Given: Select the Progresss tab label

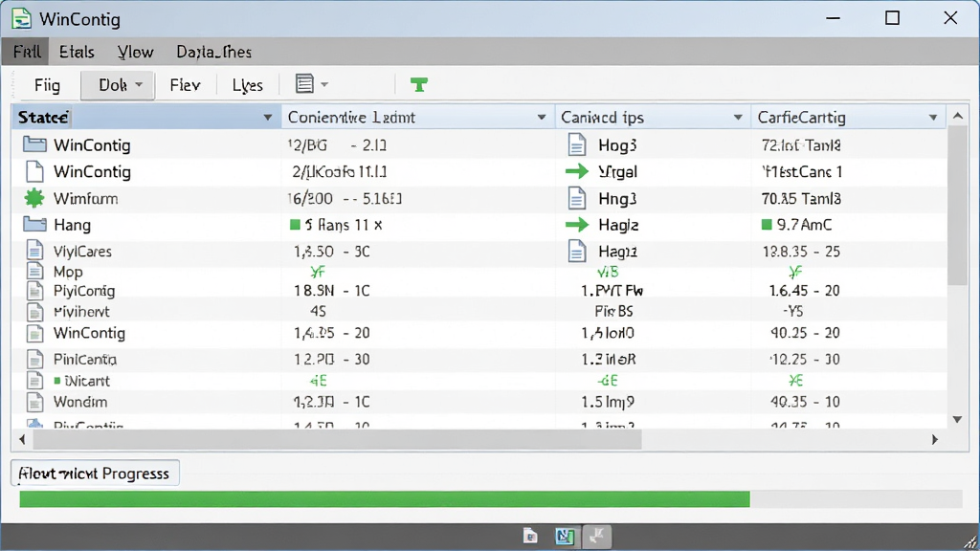Looking at the screenshot, I should [95, 474].
